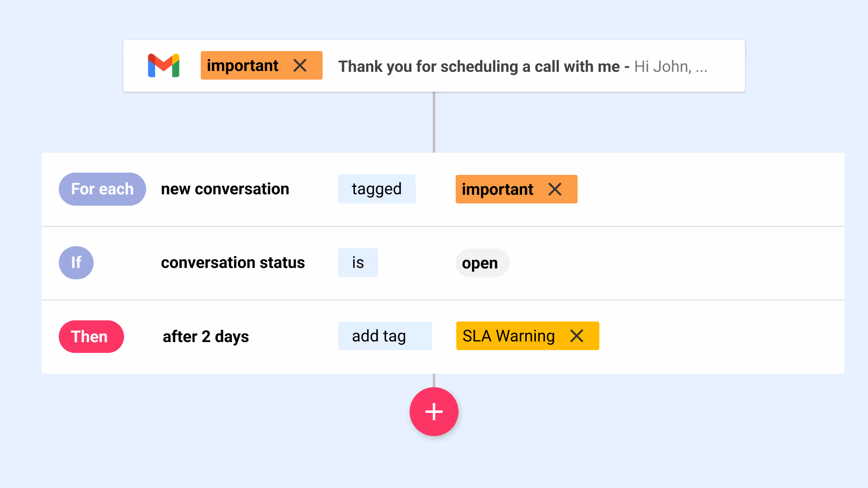Remove the SLA Warning tag
Viewport: 868px width, 488px height.
576,336
